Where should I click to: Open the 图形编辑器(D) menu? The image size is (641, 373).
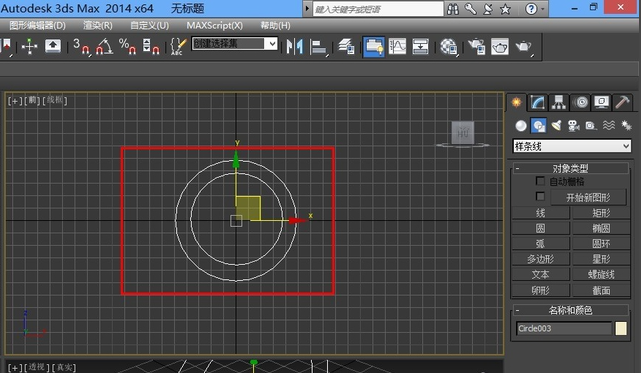[x=37, y=26]
